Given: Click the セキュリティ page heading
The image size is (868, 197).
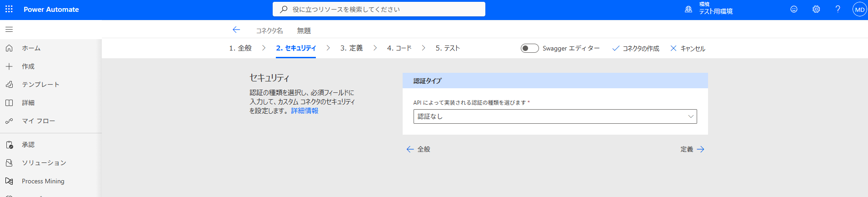Looking at the screenshot, I should click(x=269, y=78).
